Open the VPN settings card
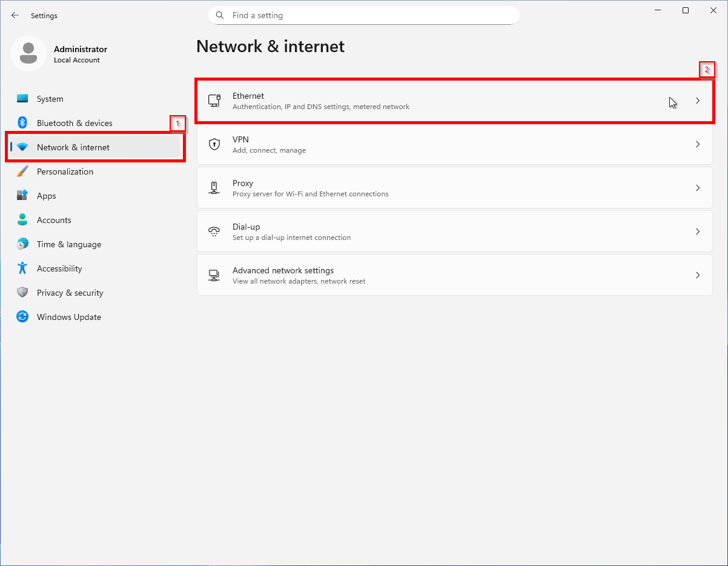This screenshot has height=566, width=728. click(455, 144)
